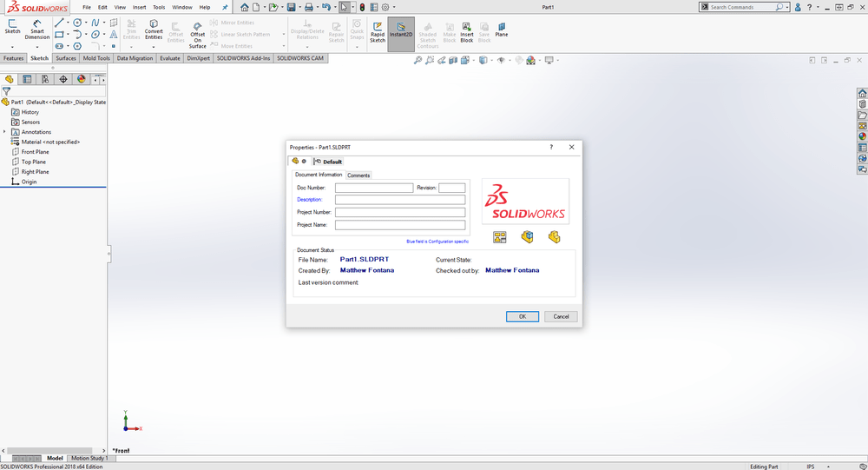The image size is (868, 470).
Task: Click the Zoom to Fit view icon
Action: 418,61
